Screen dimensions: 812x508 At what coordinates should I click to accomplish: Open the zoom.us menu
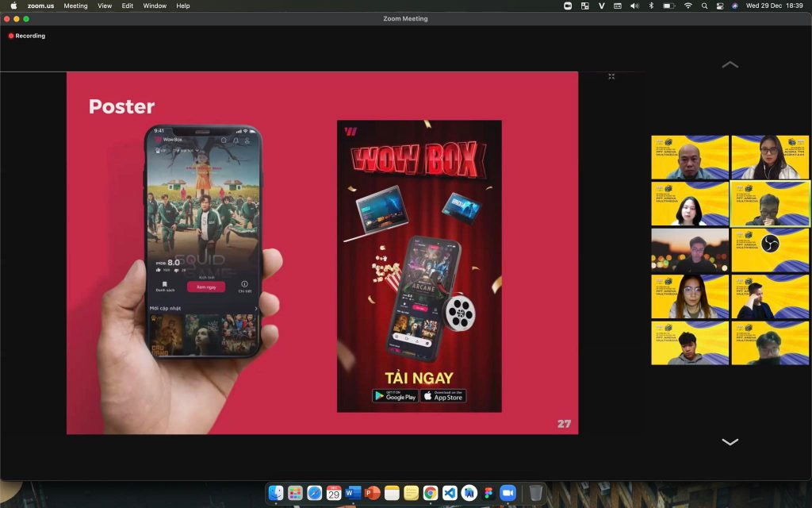41,6
